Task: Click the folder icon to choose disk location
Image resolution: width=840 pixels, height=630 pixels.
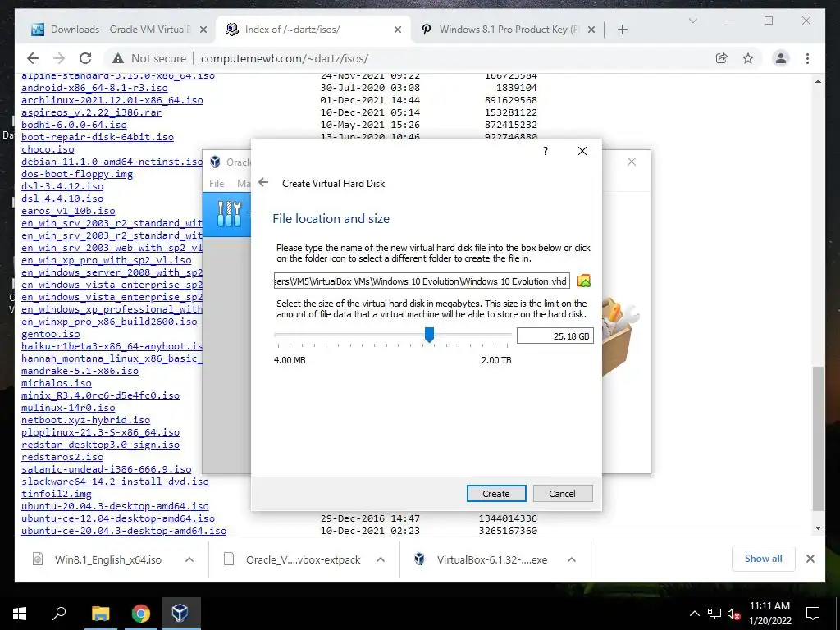Action: click(x=584, y=281)
